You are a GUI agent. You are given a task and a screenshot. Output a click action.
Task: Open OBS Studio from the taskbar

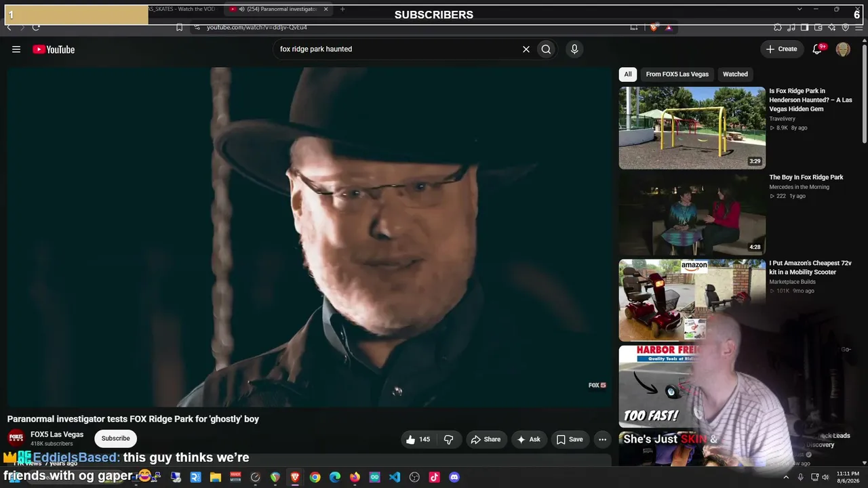(x=414, y=477)
